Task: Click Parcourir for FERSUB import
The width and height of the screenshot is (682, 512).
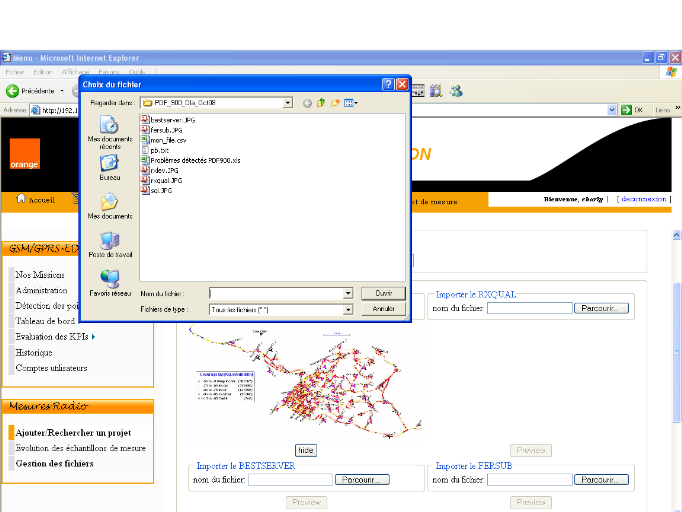Action: click(x=601, y=479)
